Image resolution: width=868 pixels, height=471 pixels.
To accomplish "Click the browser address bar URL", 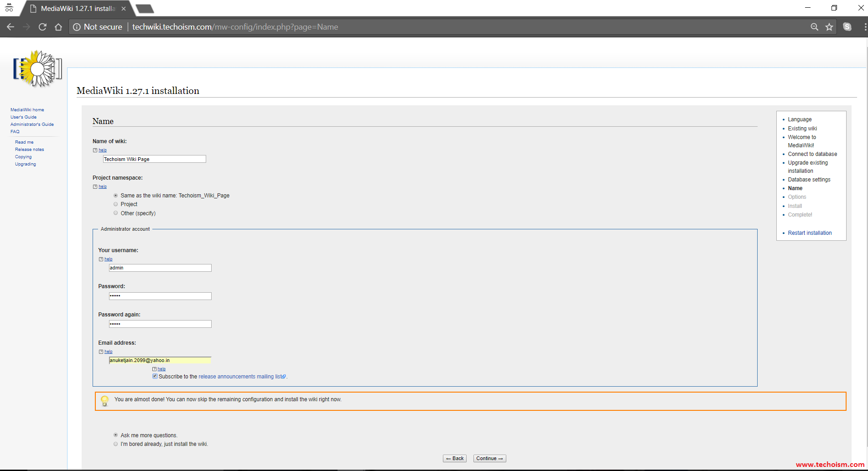I will tap(235, 27).
